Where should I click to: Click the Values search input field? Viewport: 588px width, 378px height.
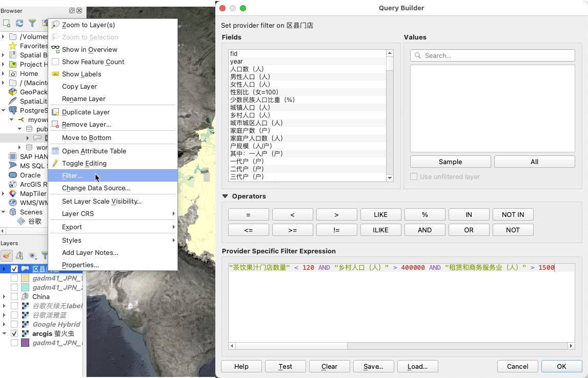(x=492, y=55)
